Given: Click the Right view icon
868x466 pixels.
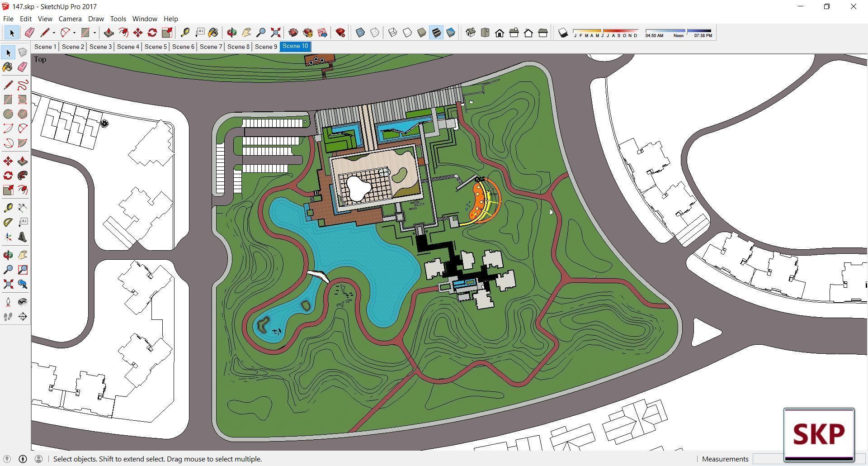Looking at the screenshot, I should coord(514,33).
